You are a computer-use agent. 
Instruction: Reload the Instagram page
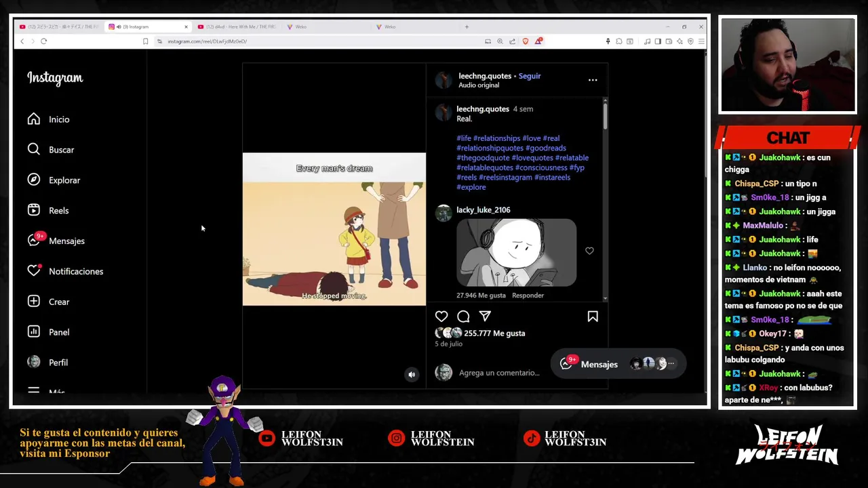(x=43, y=41)
